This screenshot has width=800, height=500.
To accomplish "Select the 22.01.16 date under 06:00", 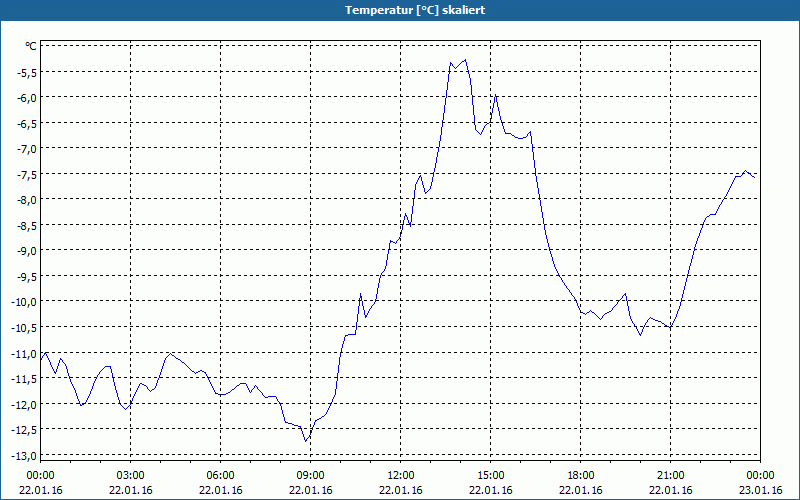I will [x=220, y=490].
